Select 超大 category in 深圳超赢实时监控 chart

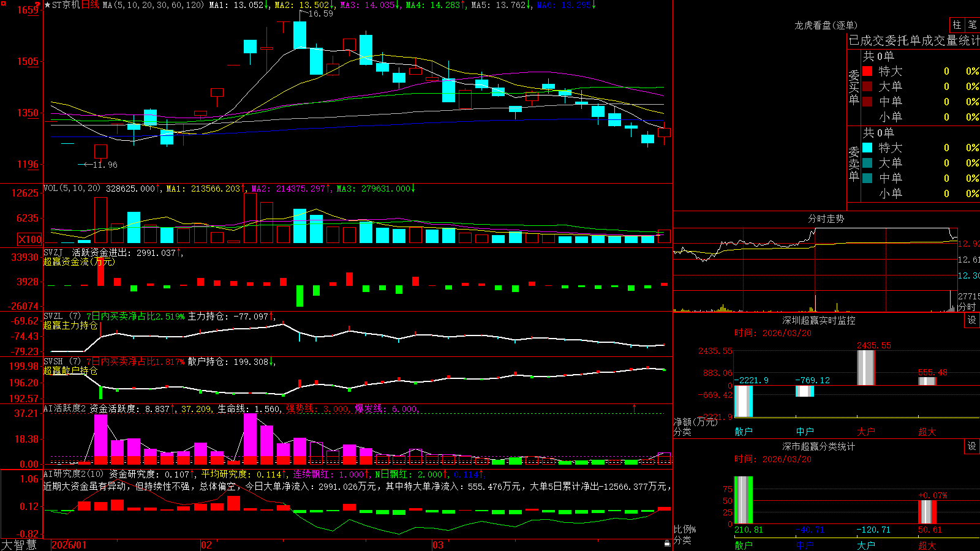click(927, 432)
